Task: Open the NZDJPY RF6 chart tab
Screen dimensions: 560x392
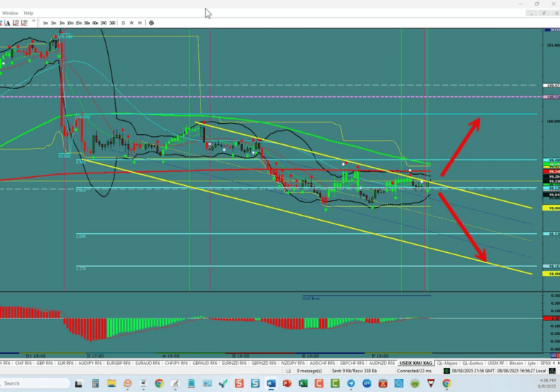Action: (x=293, y=363)
